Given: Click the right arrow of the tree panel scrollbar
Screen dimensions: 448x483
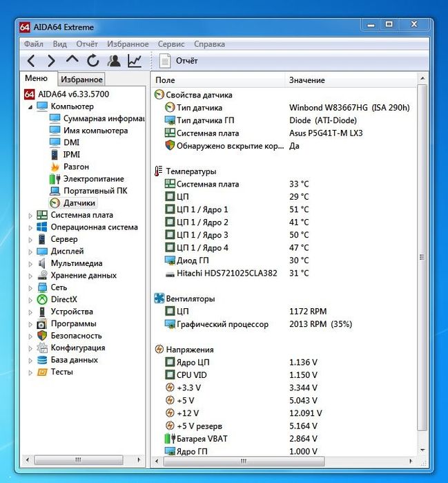Looking at the screenshot, I should click(x=139, y=460).
